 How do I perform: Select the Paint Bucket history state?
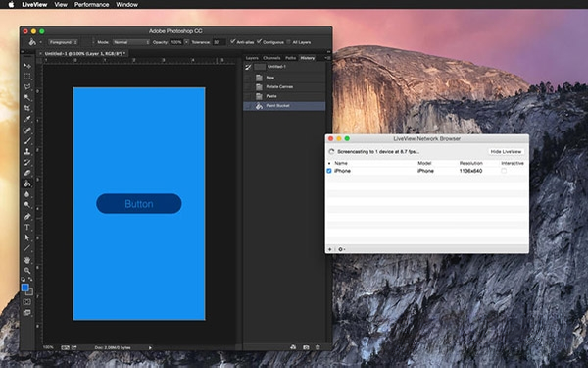coord(284,106)
